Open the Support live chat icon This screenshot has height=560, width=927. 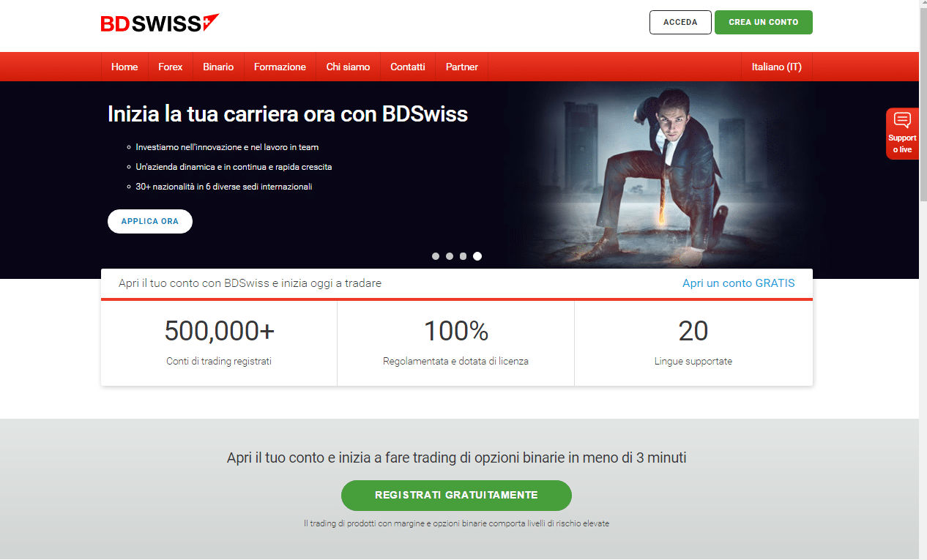[902, 133]
